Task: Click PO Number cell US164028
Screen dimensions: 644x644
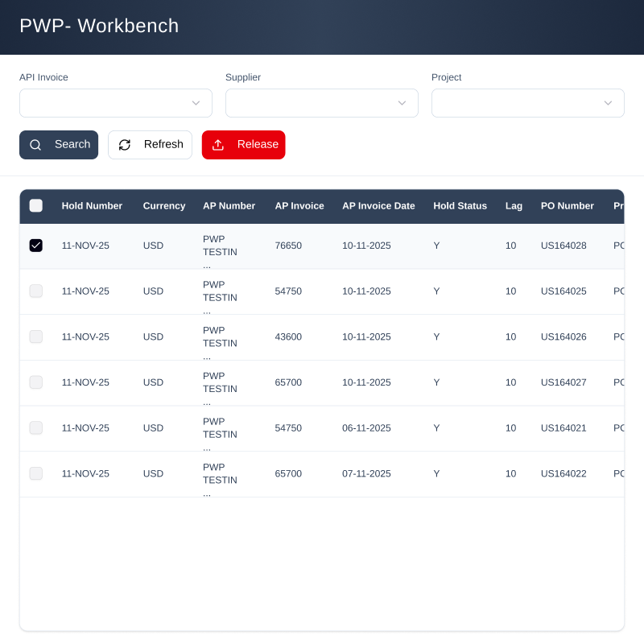Action: point(563,246)
